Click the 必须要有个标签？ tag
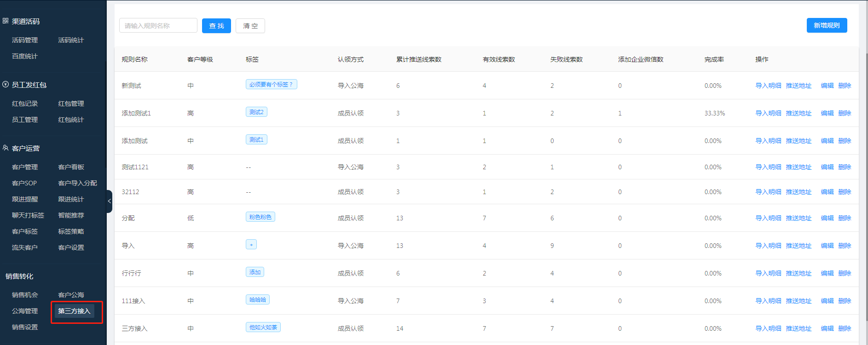868x345 pixels. tap(271, 85)
